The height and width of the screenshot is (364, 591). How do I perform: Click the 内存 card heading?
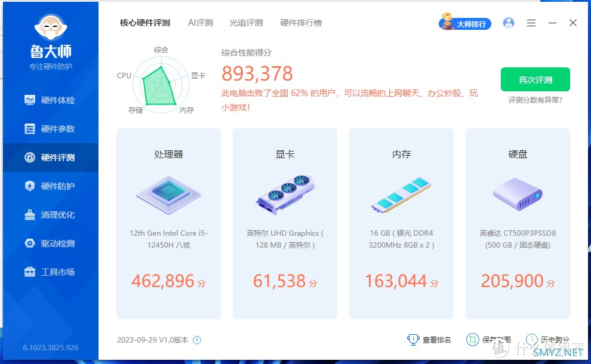[x=401, y=155]
